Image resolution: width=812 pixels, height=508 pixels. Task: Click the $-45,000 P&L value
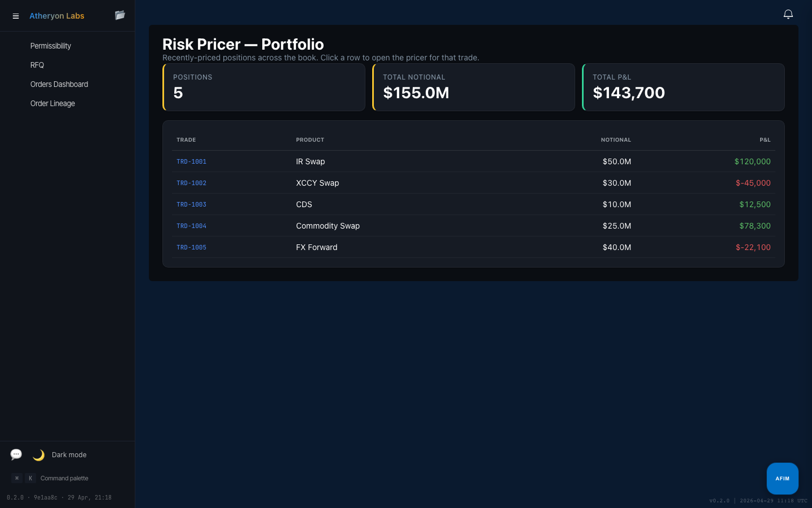point(753,183)
